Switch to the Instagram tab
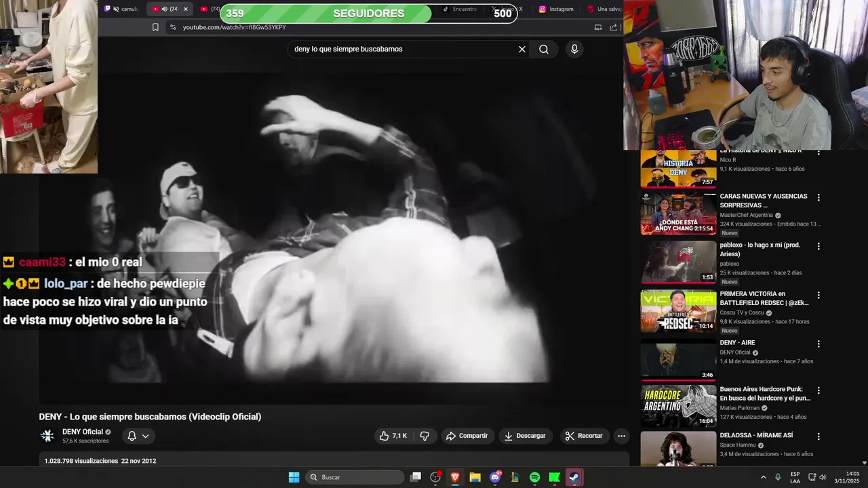Viewport: 868px width, 488px height. (556, 9)
